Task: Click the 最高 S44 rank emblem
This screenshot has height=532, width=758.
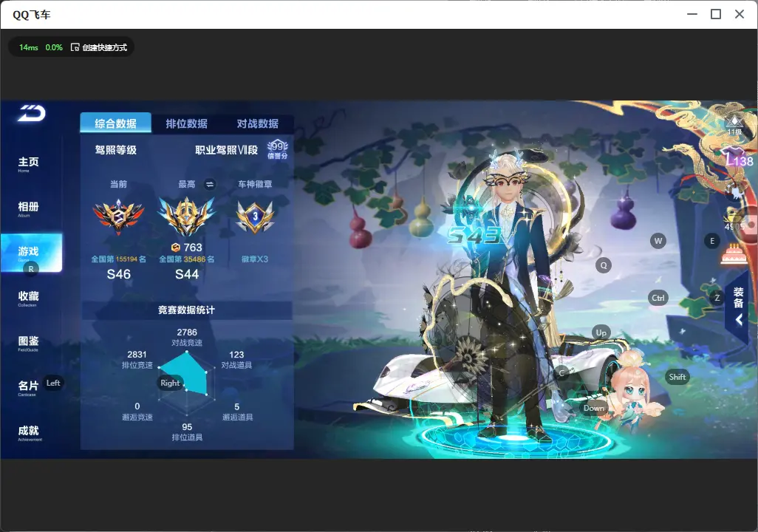Action: tap(187, 216)
